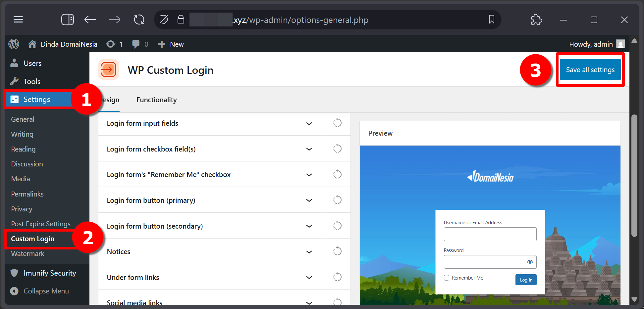This screenshot has height=309, width=644.
Task: Click the address bar URL
Action: click(300, 20)
